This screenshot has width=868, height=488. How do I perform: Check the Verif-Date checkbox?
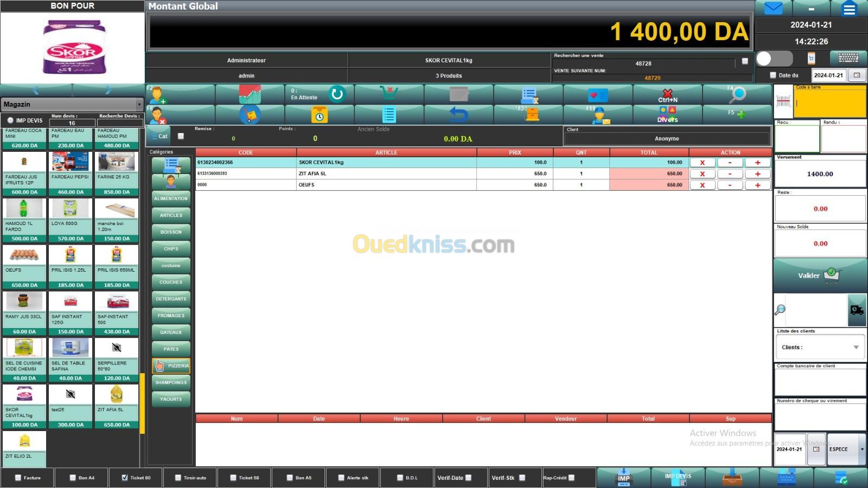[468, 478]
